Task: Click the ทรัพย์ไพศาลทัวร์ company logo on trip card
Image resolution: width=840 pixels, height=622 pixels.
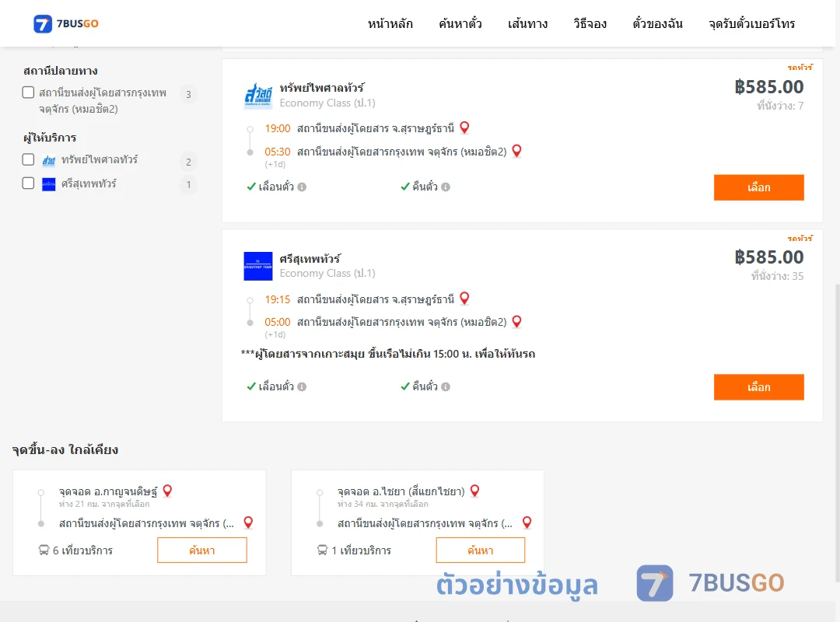Action: [x=258, y=96]
